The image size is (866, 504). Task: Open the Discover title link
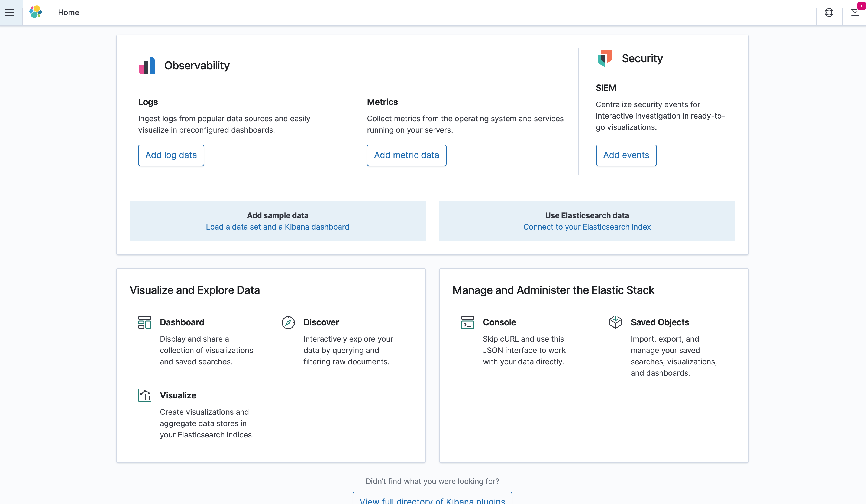coord(321,322)
